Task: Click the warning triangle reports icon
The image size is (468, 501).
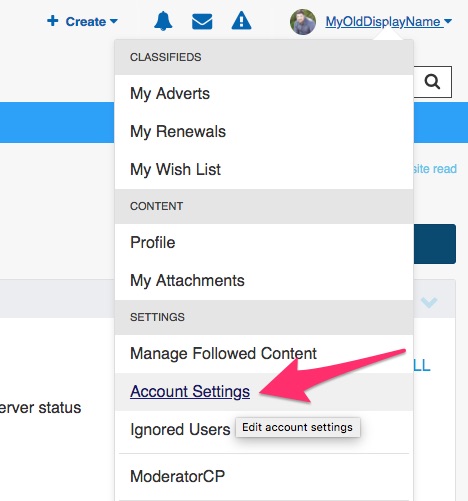Action: (x=241, y=21)
